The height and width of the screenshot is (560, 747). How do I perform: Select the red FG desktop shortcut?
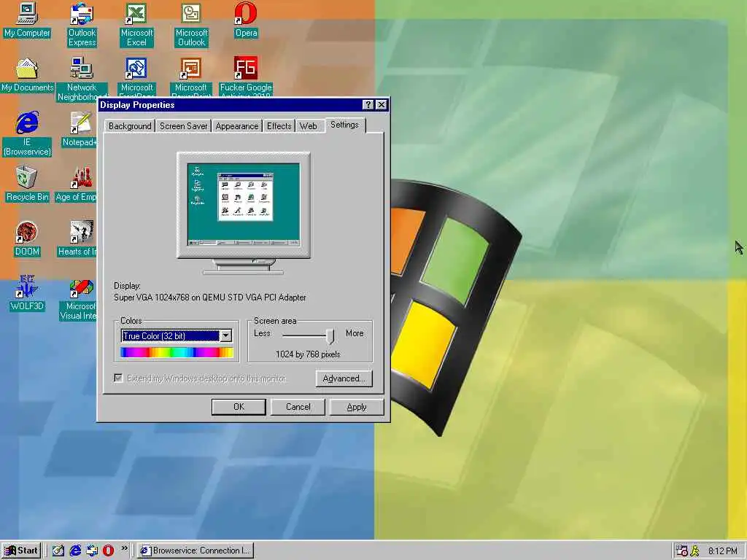click(246, 76)
